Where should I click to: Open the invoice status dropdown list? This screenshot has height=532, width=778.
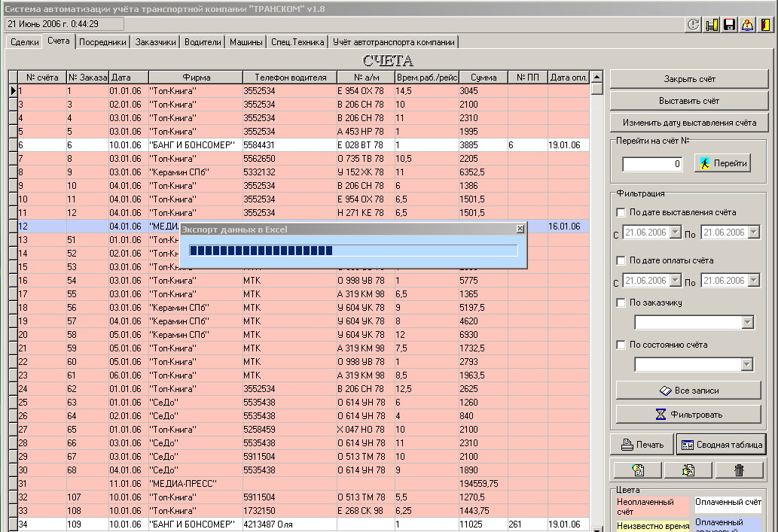point(747,365)
